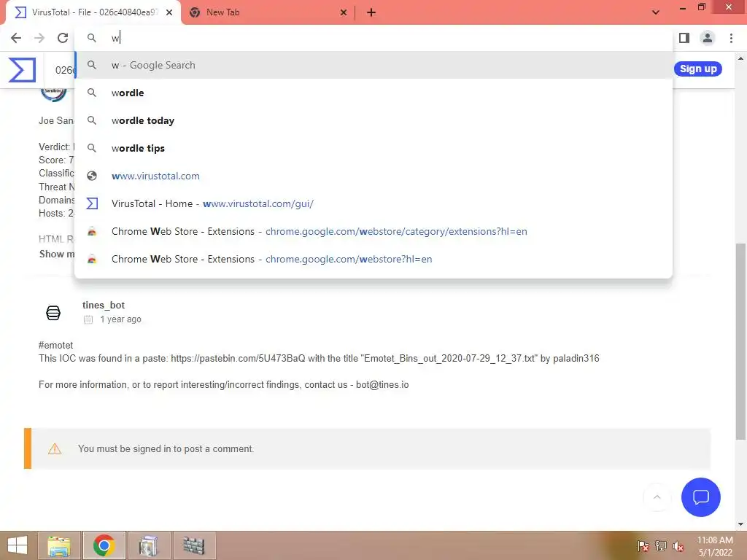
Task: Open Chrome Web Store category/extensions suggestion
Action: tap(373, 231)
